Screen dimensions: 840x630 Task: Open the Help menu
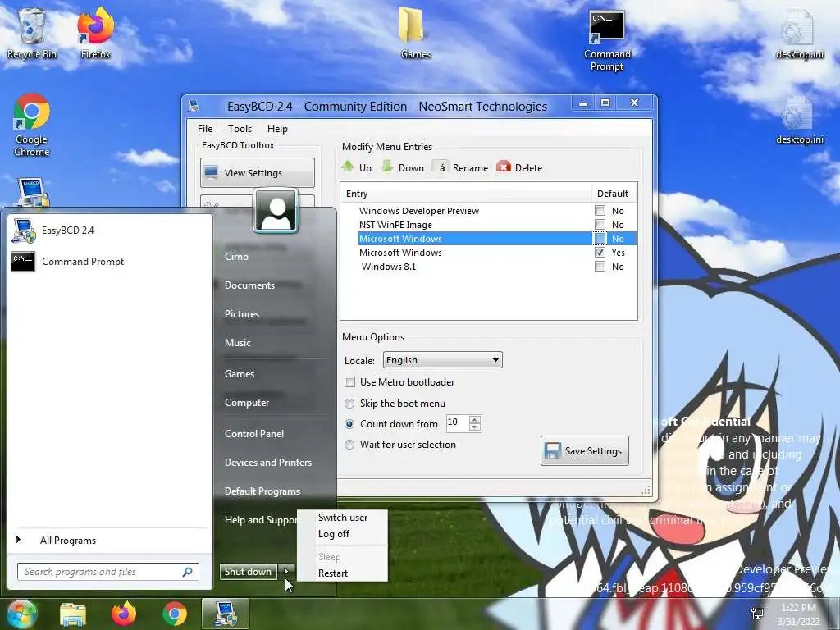[x=277, y=129]
